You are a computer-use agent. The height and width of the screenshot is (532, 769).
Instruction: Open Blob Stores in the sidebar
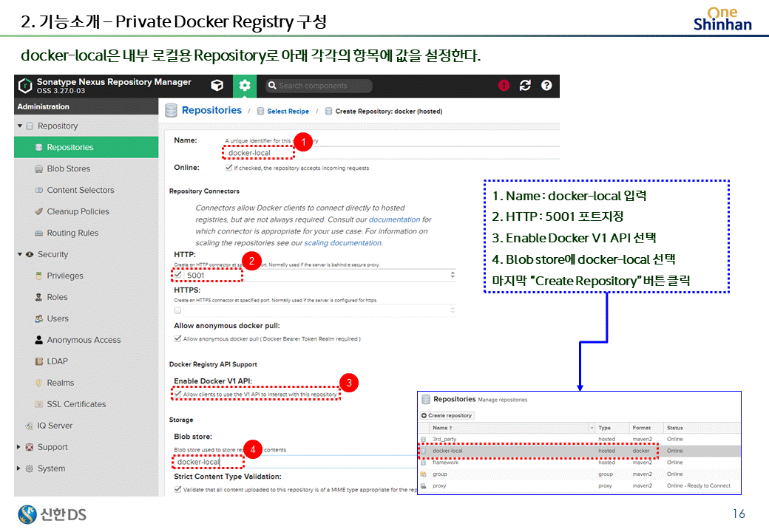[87, 168]
